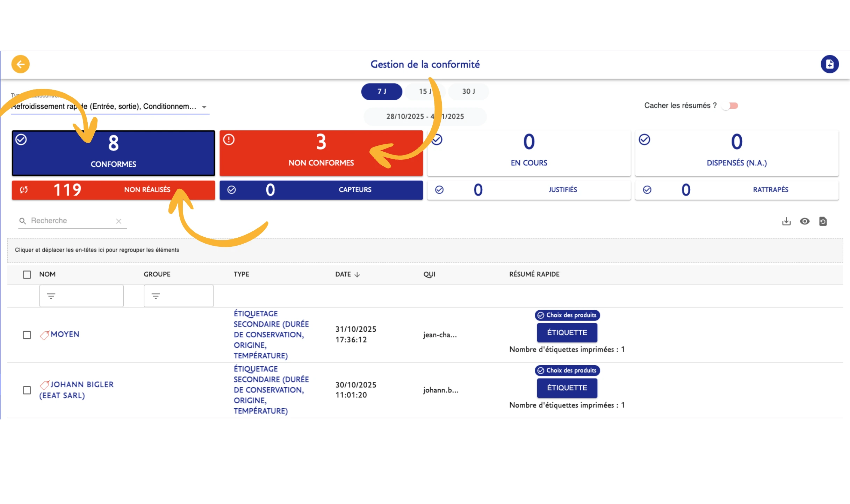Open the GROUPE column filter box

coord(178,296)
